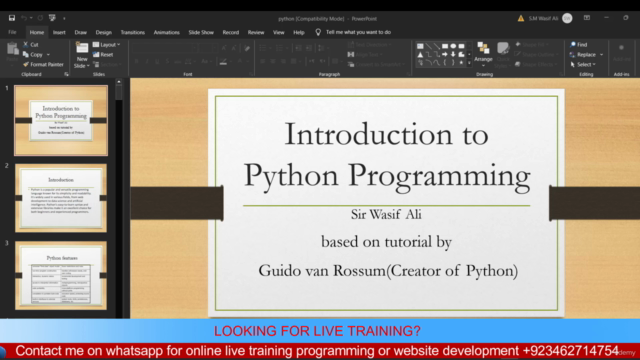Toggle Text Shadow formatting
Screen dimensions: 640x360
click(x=167, y=61)
